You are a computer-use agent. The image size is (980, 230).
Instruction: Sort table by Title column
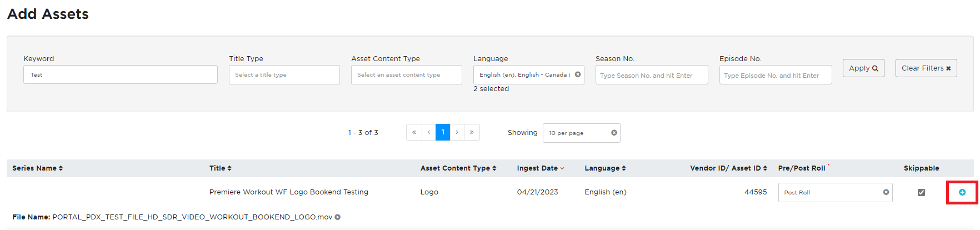pyautogui.click(x=220, y=168)
